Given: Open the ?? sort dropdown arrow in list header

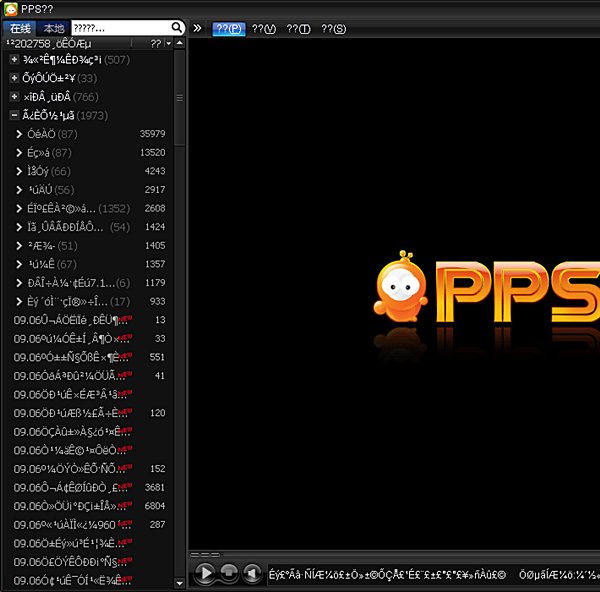Looking at the screenshot, I should point(168,44).
